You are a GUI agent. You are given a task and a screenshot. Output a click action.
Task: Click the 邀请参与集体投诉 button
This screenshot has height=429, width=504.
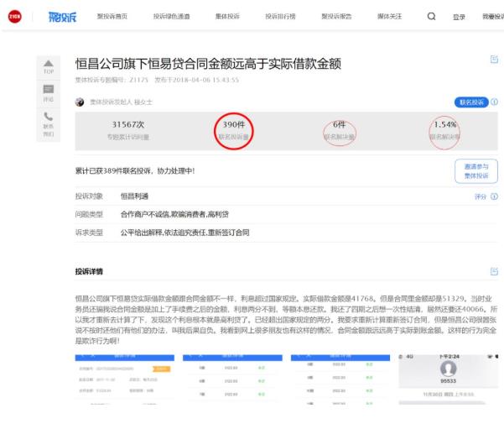click(476, 171)
